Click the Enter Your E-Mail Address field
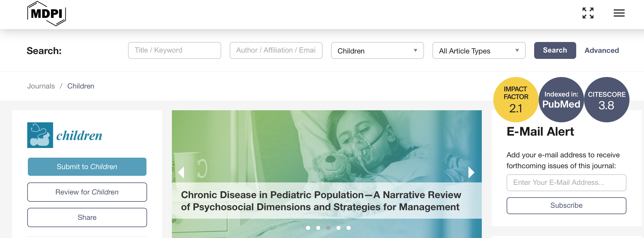 [x=566, y=182]
